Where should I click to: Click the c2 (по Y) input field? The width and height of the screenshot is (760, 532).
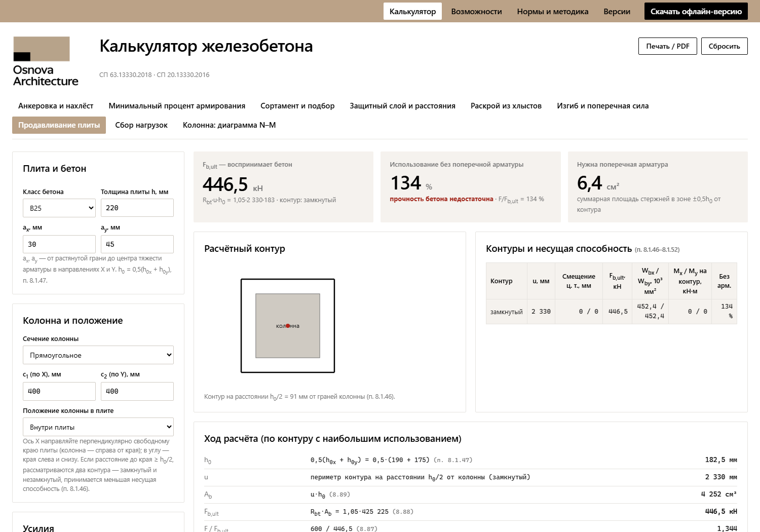pyautogui.click(x=137, y=391)
